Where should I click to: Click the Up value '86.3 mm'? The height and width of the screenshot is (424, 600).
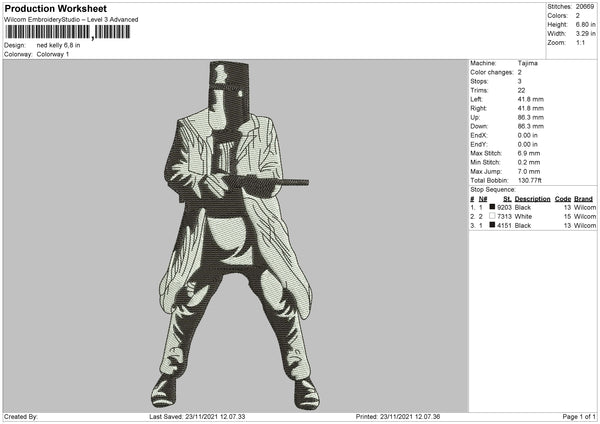coord(531,117)
